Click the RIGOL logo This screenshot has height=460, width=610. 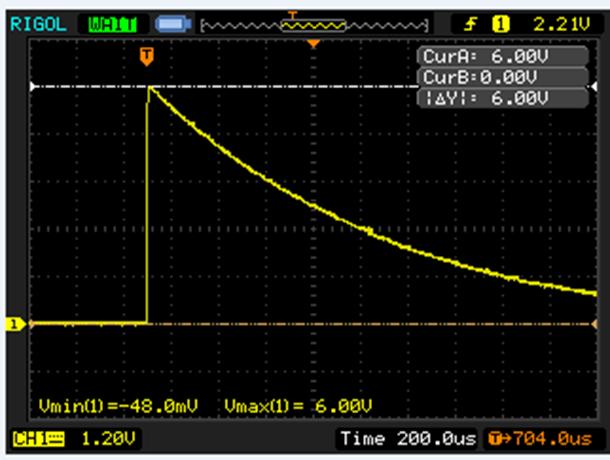pyautogui.click(x=37, y=20)
